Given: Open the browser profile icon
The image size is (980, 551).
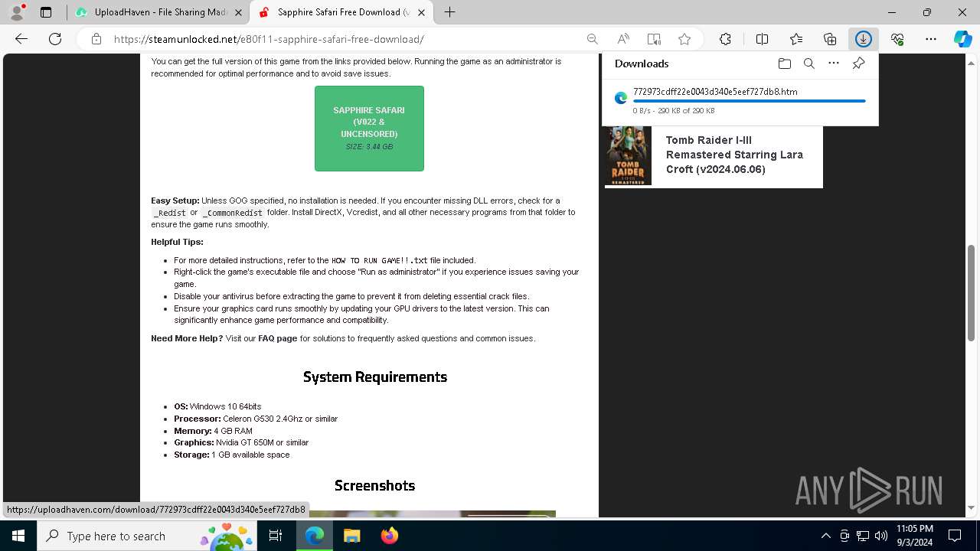Looking at the screenshot, I should (x=17, y=12).
